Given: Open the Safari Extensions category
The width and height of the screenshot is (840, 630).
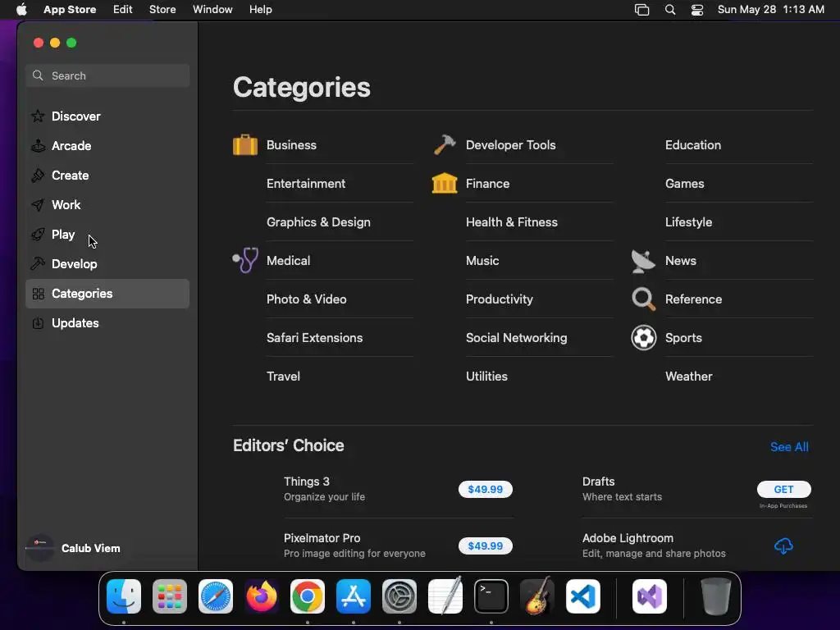Looking at the screenshot, I should click(314, 337).
